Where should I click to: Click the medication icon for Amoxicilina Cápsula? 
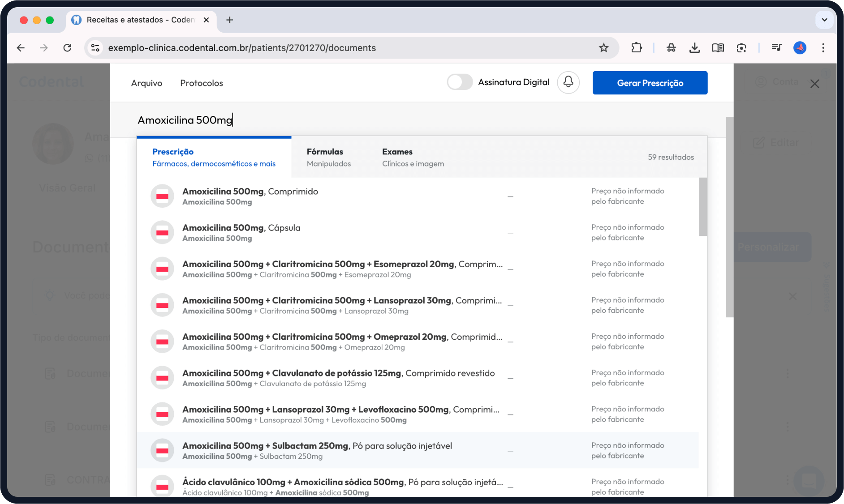coord(162,233)
